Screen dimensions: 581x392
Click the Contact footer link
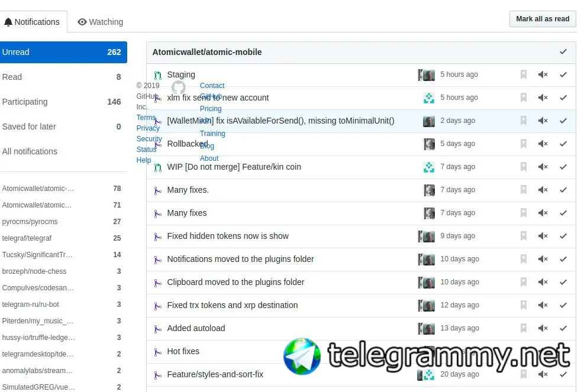[212, 86]
